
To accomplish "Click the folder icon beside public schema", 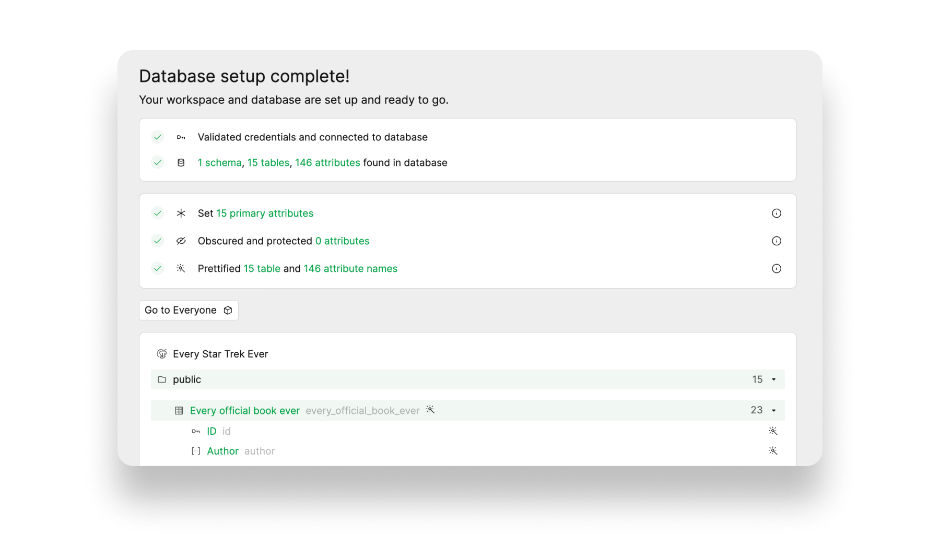I will pyautogui.click(x=161, y=379).
